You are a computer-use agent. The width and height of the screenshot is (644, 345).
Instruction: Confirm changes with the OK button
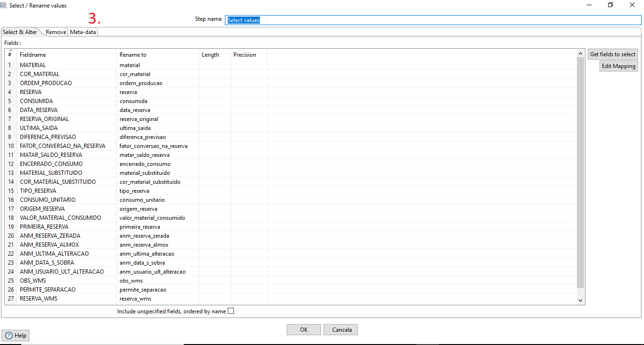303,329
